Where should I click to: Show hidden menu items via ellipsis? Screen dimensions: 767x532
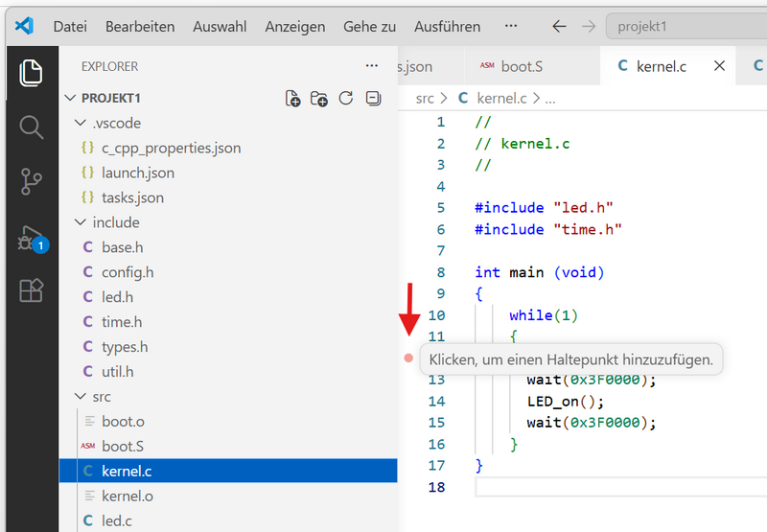[511, 26]
